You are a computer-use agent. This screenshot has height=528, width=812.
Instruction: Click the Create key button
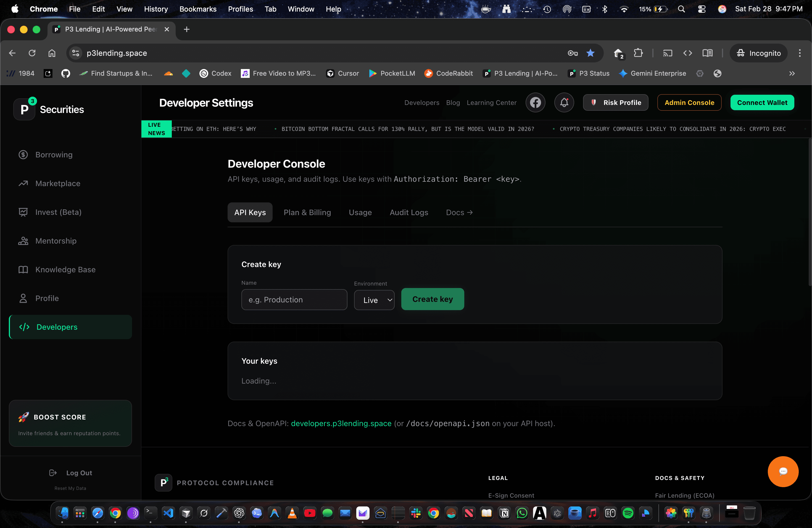click(x=432, y=299)
